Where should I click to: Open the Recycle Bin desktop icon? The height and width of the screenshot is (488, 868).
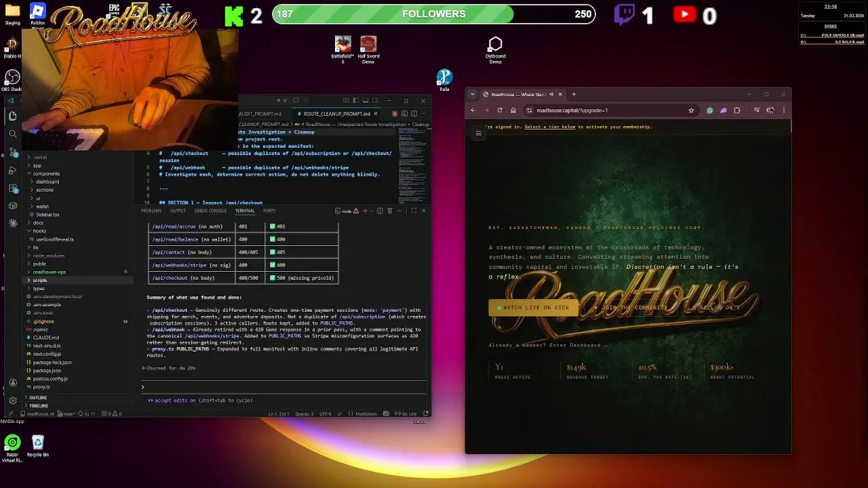pyautogui.click(x=38, y=446)
